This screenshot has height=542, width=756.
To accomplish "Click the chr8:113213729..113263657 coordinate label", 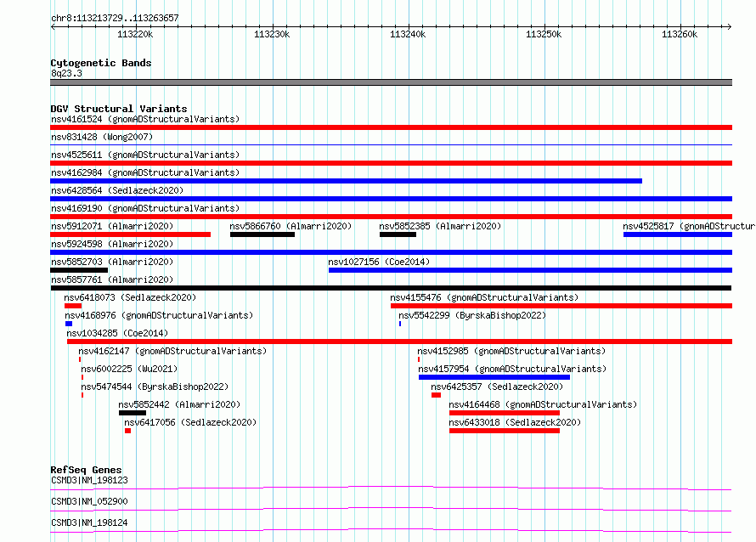I will pyautogui.click(x=115, y=19).
